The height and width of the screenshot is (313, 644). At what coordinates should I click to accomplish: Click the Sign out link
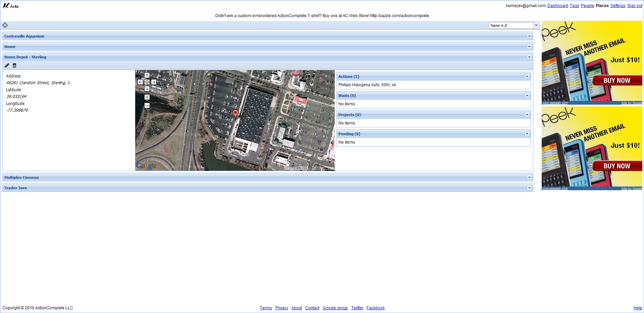point(635,6)
